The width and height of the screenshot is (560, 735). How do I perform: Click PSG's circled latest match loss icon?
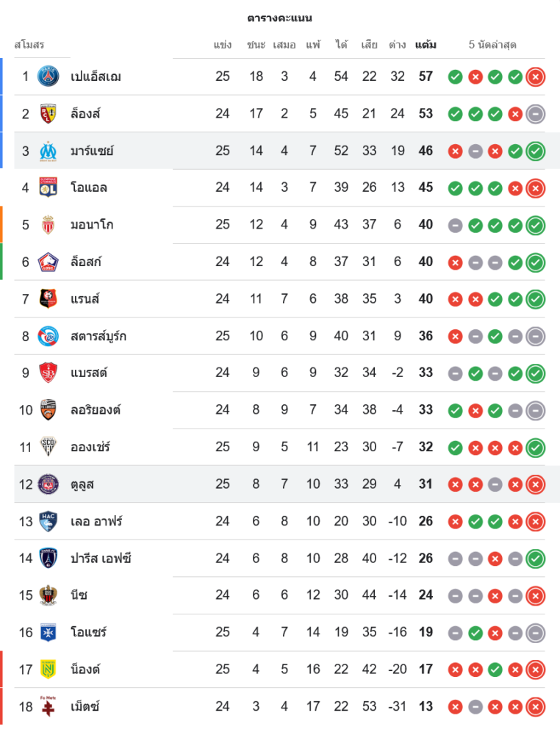pos(536,76)
